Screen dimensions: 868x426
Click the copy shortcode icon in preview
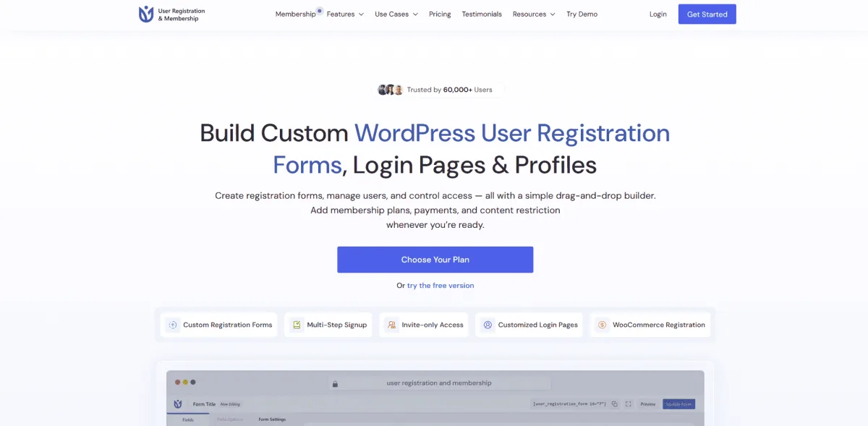(614, 404)
